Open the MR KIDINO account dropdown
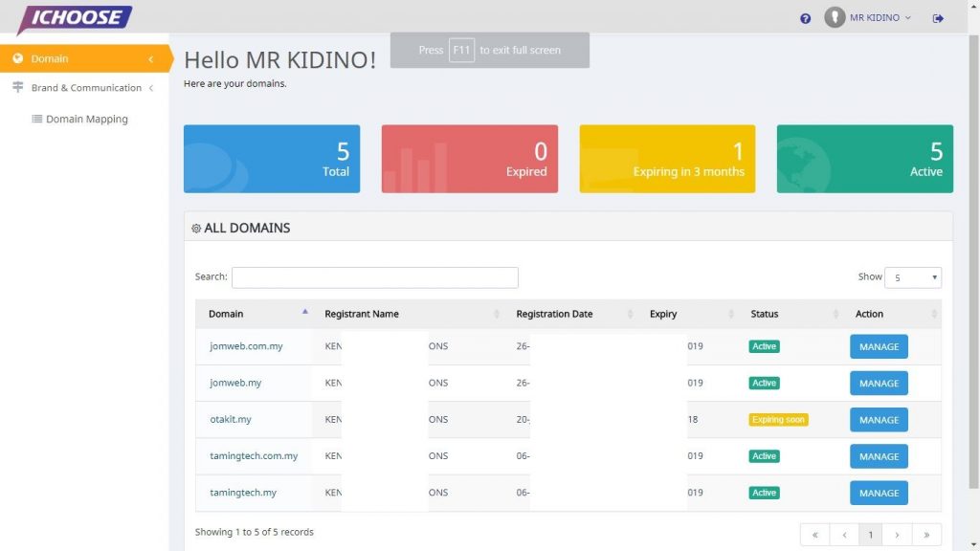980x551 pixels. tap(874, 17)
